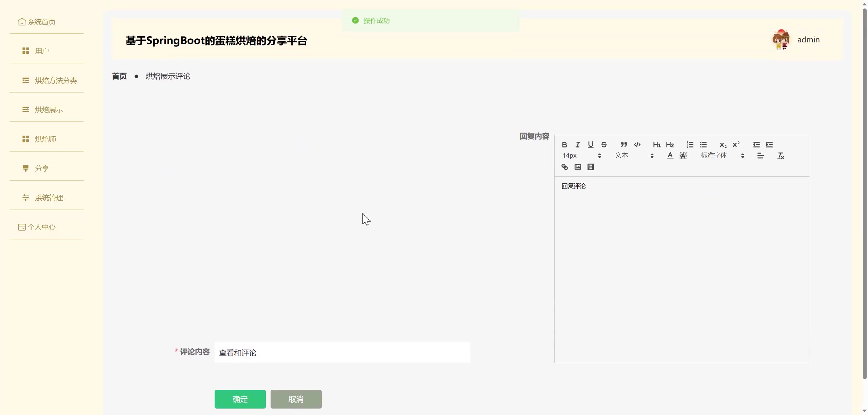Apply underline formatting in the editor
The width and height of the screenshot is (868, 415).
591,145
